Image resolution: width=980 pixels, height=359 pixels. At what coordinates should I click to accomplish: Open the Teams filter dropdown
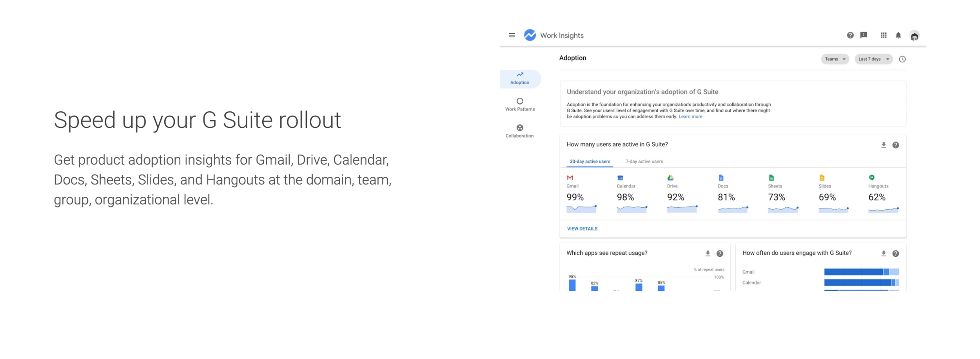pyautogui.click(x=835, y=59)
